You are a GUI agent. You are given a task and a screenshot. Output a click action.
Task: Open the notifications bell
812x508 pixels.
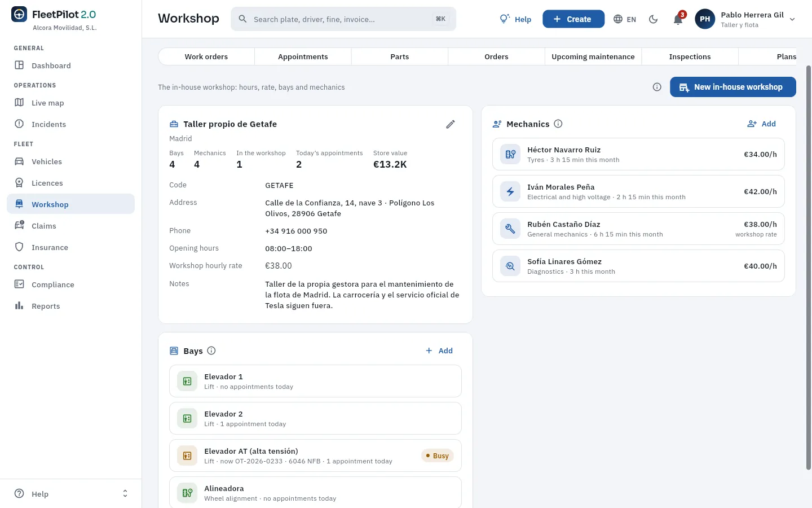pyautogui.click(x=678, y=19)
